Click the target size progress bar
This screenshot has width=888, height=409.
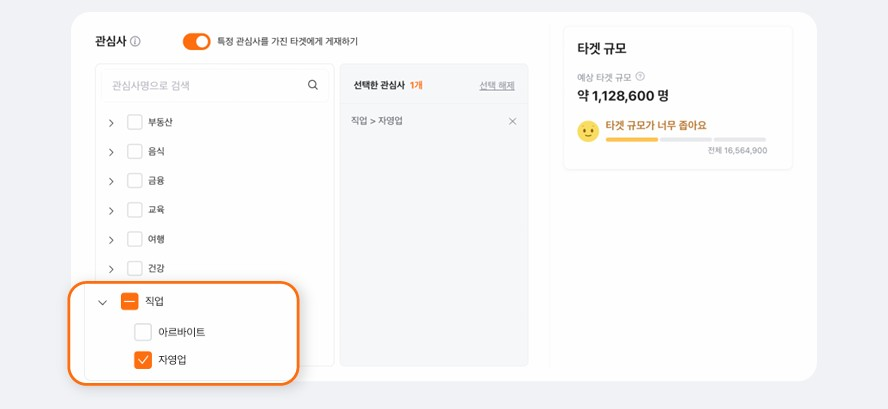[686, 139]
